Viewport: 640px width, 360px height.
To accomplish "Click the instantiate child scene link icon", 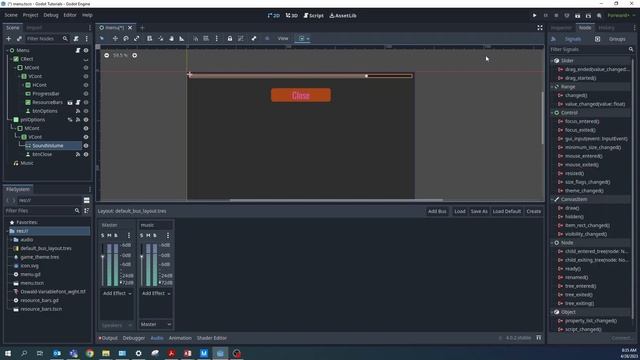I will tap(19, 39).
